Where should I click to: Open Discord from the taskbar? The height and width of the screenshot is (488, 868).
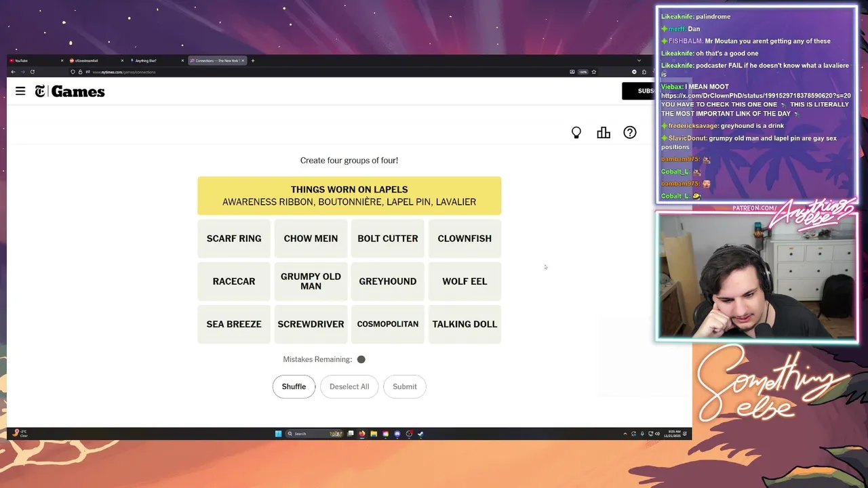397,434
